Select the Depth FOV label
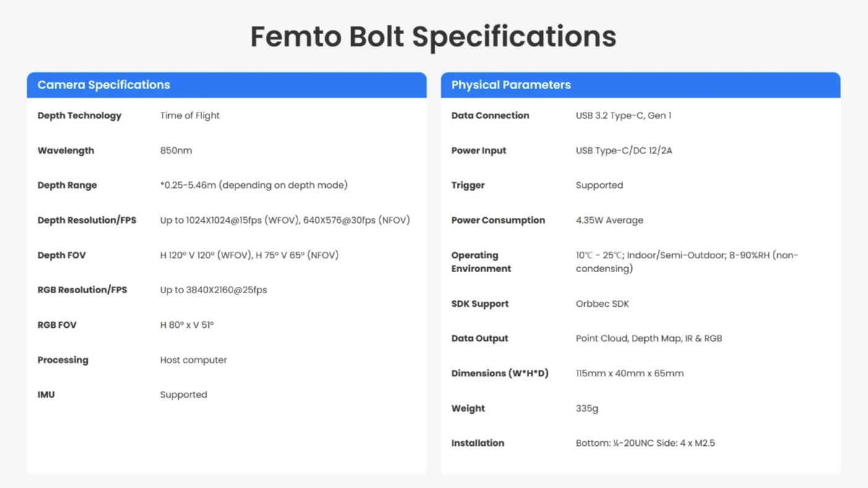This screenshot has height=488, width=868. [61, 255]
